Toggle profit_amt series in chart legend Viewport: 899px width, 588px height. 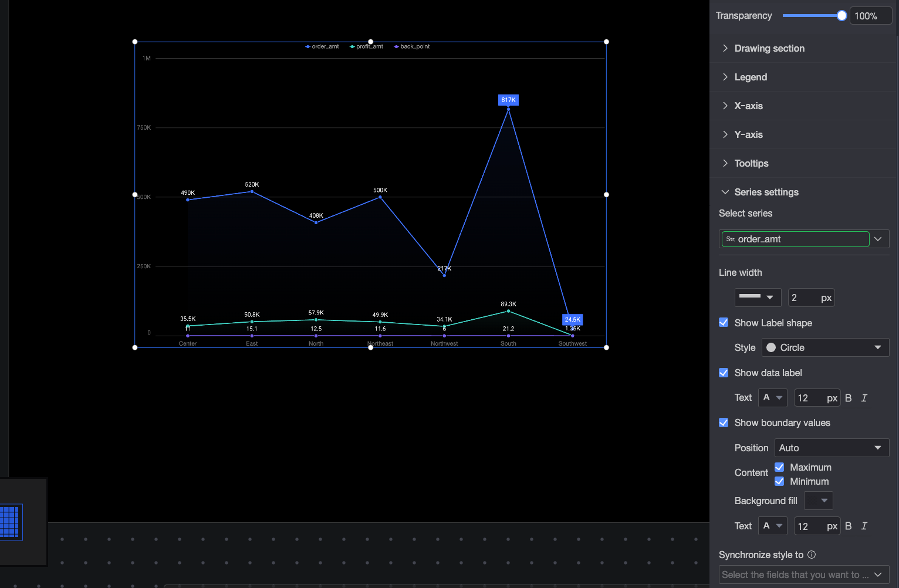click(x=366, y=46)
